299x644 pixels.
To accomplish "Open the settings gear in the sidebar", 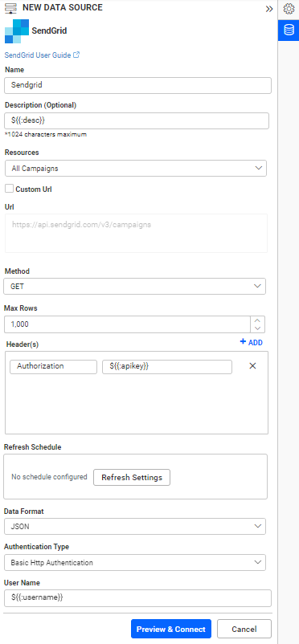I will (289, 9).
